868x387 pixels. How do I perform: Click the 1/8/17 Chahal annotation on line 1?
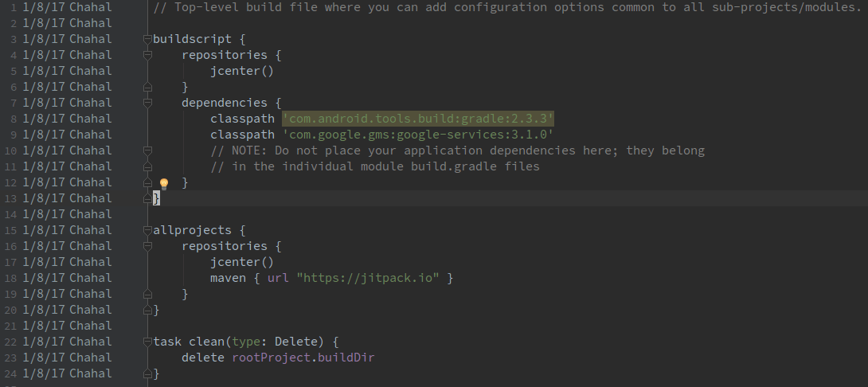[x=67, y=7]
